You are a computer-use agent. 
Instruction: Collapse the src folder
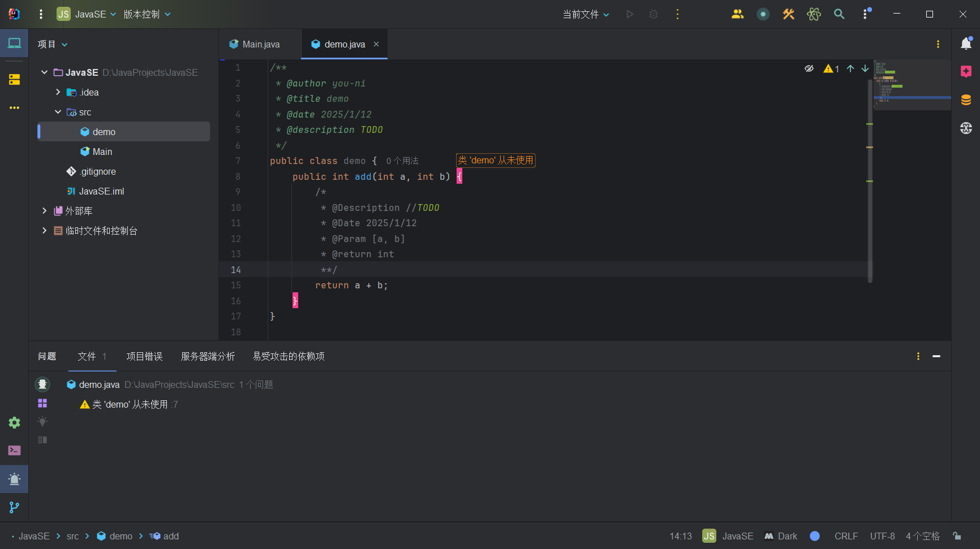coord(58,112)
